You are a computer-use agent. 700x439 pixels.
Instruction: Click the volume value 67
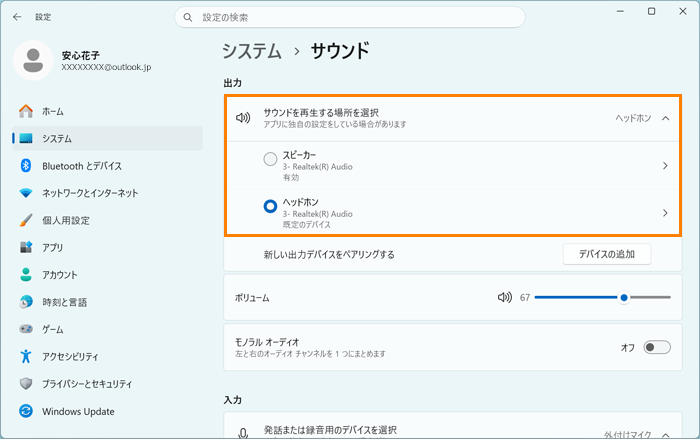click(x=525, y=298)
